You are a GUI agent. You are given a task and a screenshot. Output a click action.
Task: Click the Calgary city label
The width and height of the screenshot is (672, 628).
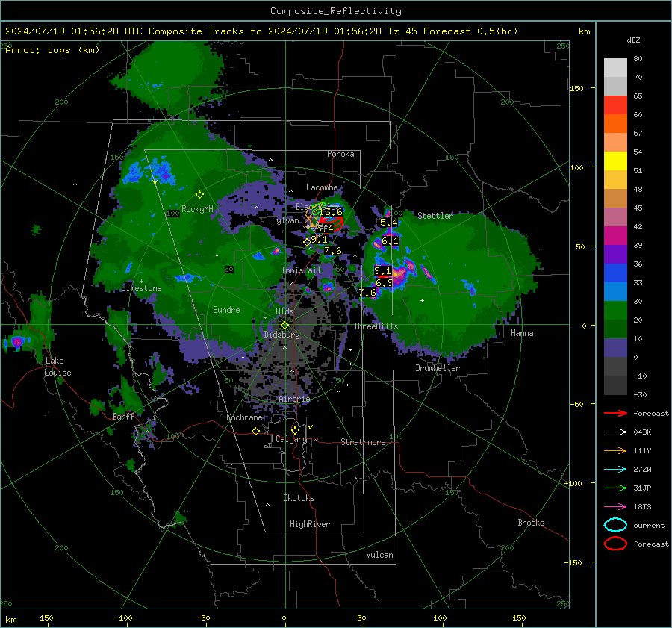click(x=291, y=439)
